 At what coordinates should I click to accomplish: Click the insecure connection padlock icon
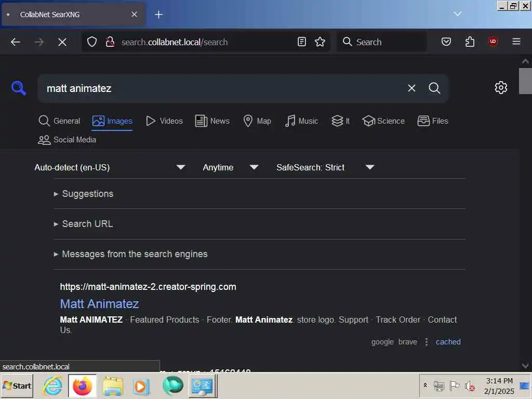point(110,42)
